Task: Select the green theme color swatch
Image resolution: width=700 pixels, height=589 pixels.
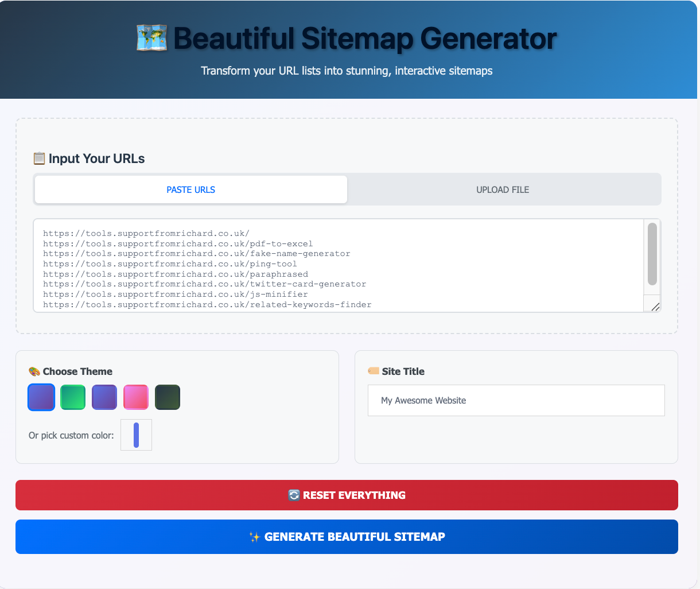Action: (x=72, y=397)
